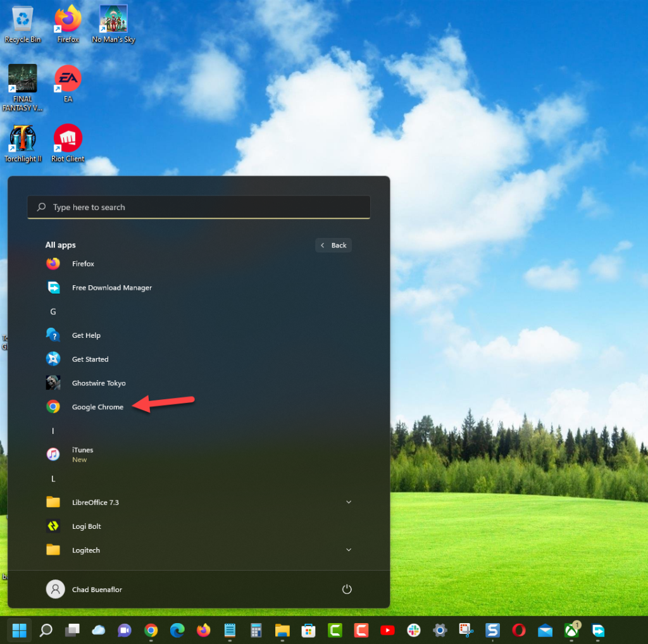Viewport: 648px width, 644px height.
Task: Open Xbox app from the taskbar
Action: pos(571,630)
